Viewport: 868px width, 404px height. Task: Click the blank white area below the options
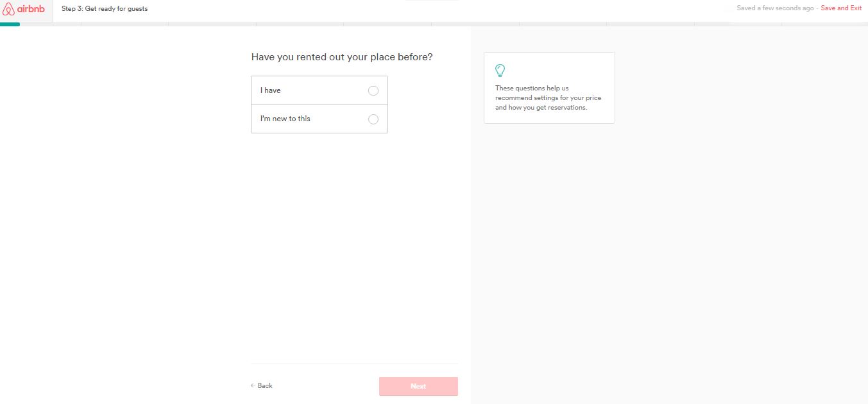[354, 244]
